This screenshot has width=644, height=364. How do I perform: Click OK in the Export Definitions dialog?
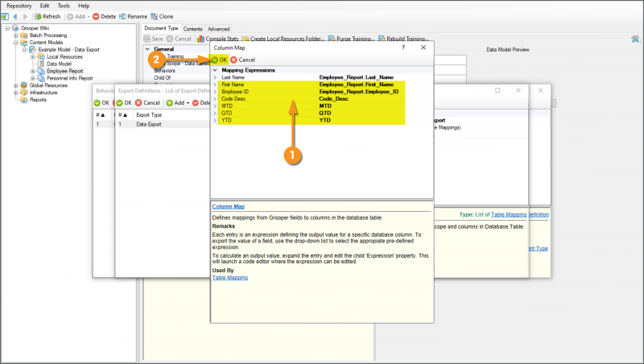(x=124, y=103)
